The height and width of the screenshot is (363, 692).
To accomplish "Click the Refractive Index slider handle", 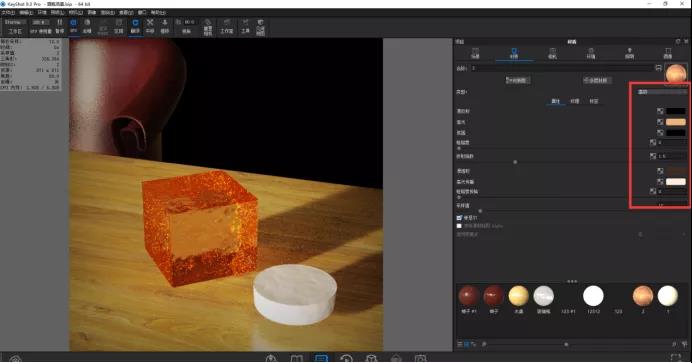I will [x=515, y=162].
